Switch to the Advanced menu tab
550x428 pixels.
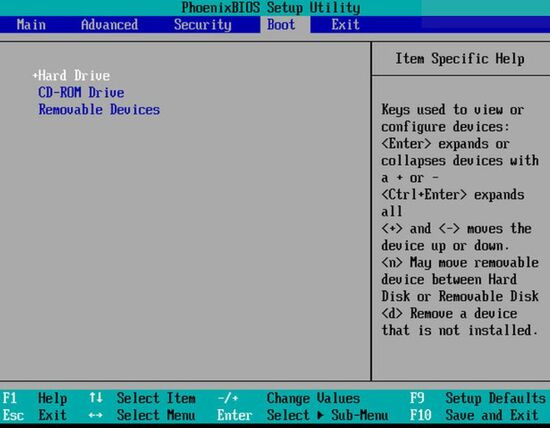pyautogui.click(x=109, y=25)
